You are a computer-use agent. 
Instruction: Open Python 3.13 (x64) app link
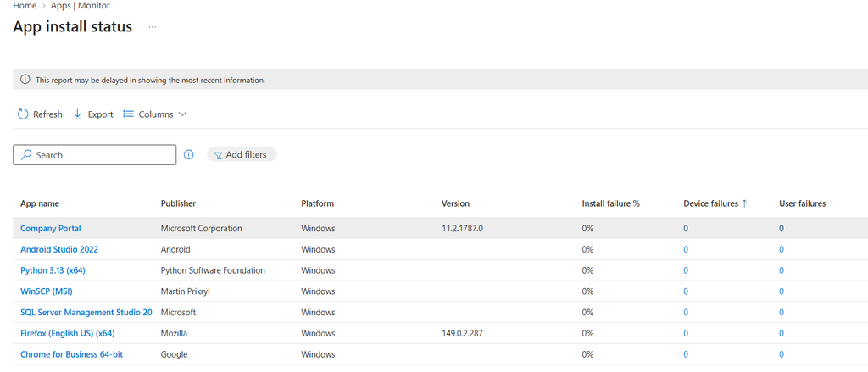tap(53, 270)
